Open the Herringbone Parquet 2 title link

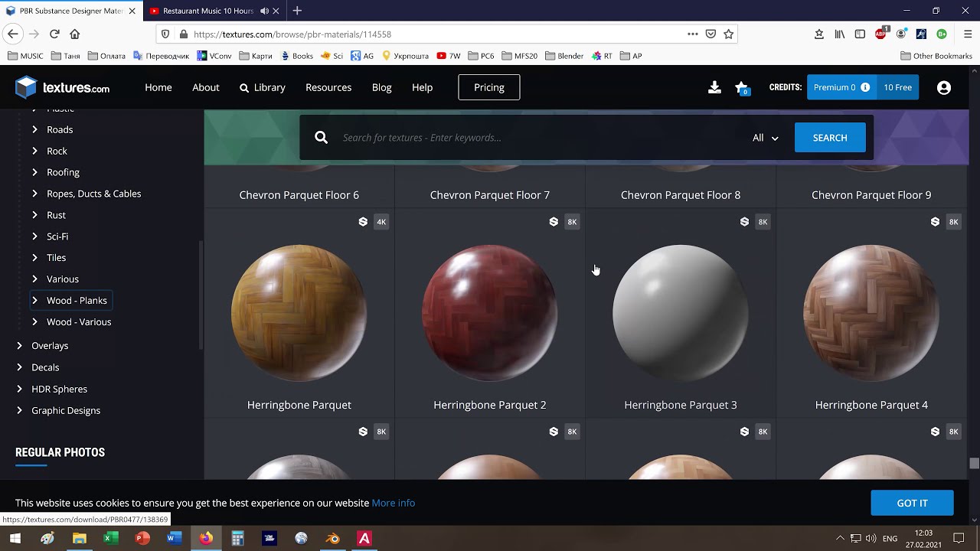(x=490, y=405)
